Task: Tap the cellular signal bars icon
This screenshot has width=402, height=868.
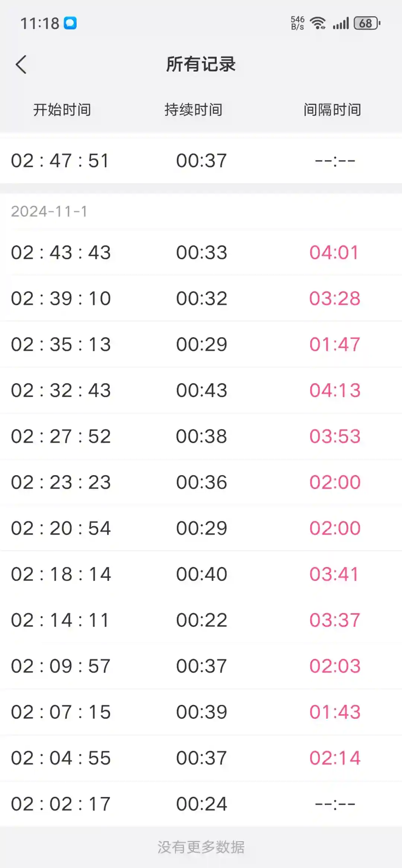Action: click(341, 23)
